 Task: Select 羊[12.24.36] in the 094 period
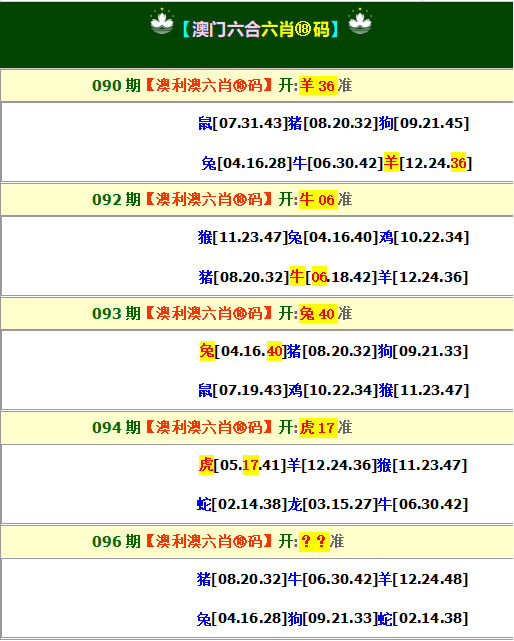pos(332,465)
